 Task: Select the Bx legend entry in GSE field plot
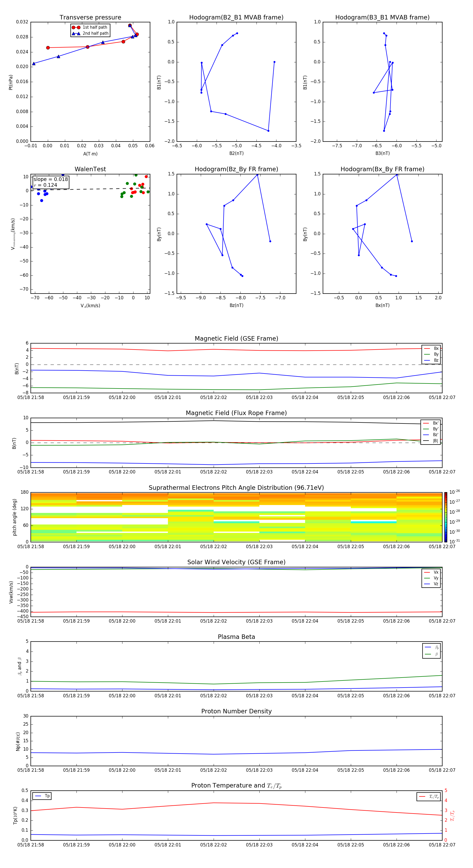pyautogui.click(x=431, y=349)
